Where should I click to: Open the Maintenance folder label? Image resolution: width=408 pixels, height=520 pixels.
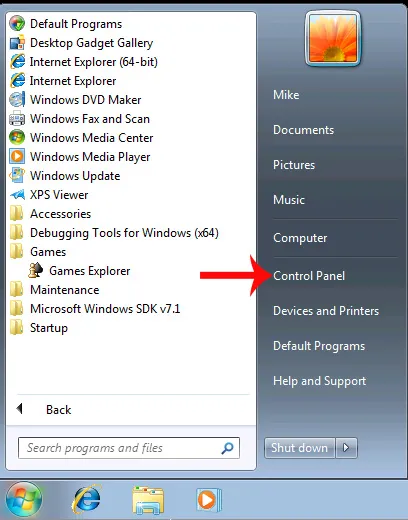[65, 290]
